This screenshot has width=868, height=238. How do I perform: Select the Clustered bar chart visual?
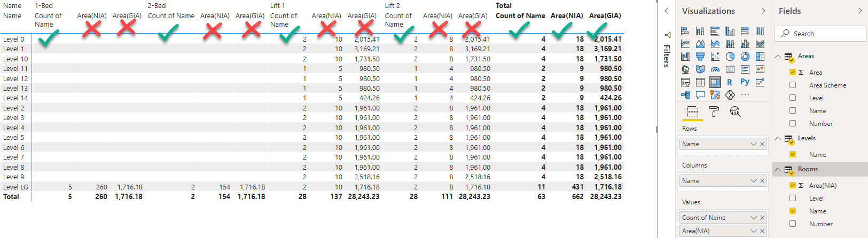pyautogui.click(x=715, y=31)
